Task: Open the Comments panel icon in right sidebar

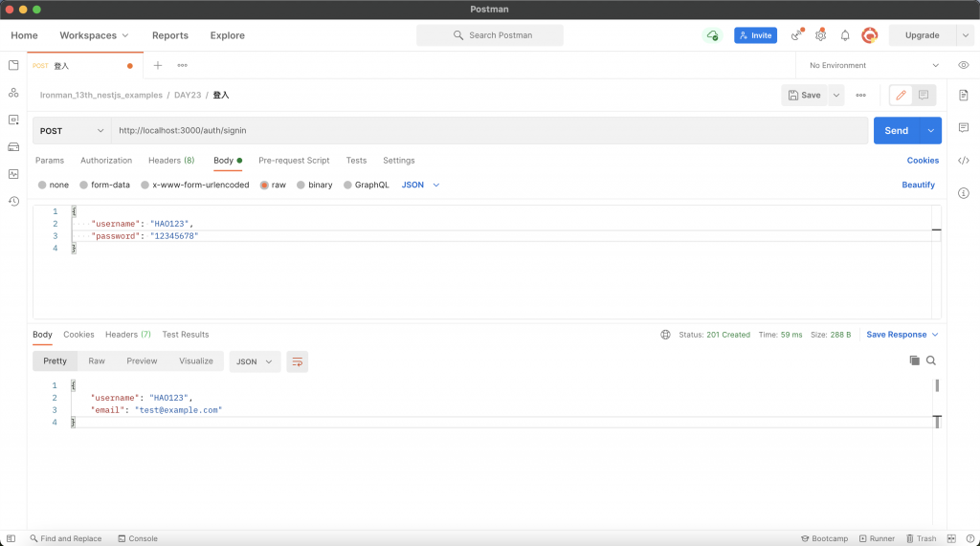Action: point(963,127)
